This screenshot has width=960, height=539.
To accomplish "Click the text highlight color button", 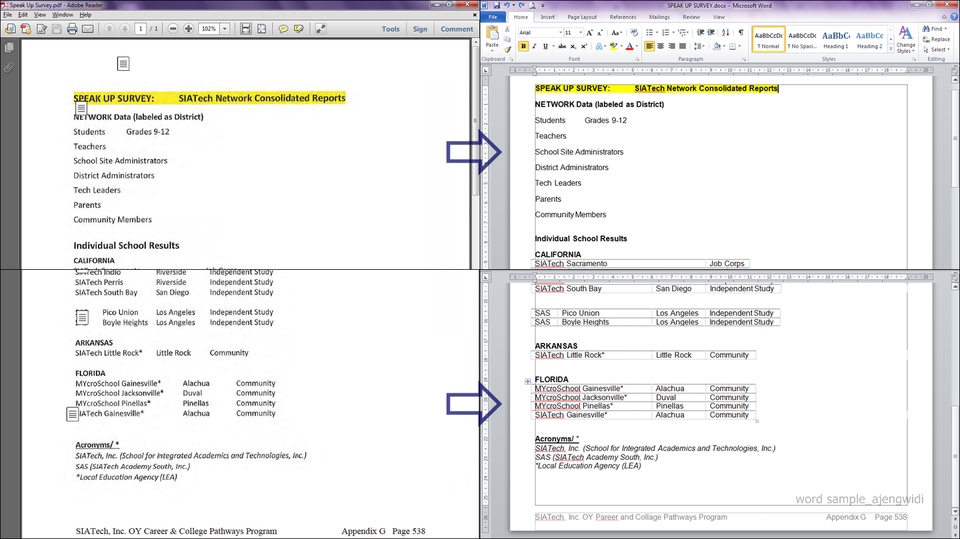I will click(x=613, y=47).
